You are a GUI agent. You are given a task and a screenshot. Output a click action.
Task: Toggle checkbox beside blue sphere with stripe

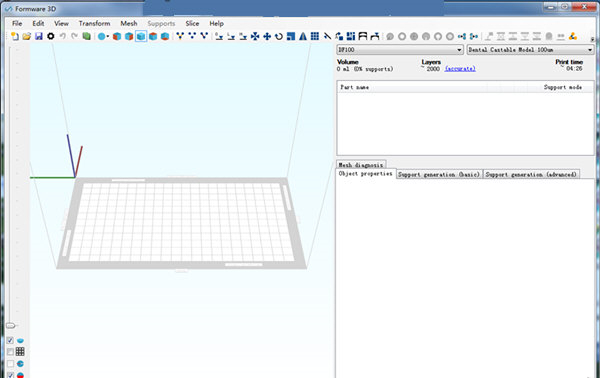pyautogui.click(x=10, y=363)
